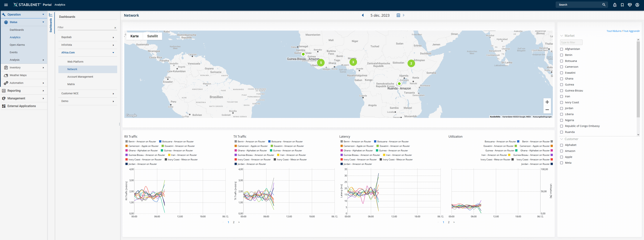Check the Cameroon market checkbox
The image size is (644, 240).
(x=561, y=67)
